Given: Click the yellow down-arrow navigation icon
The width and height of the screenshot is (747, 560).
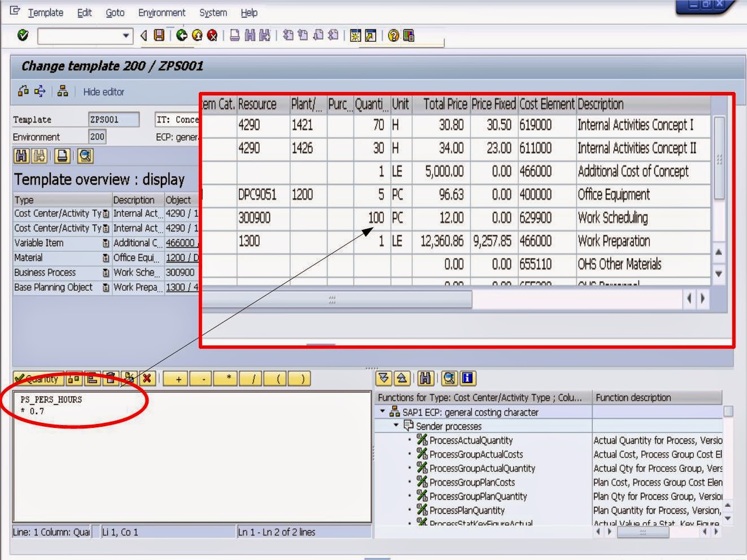Looking at the screenshot, I should point(384,378).
